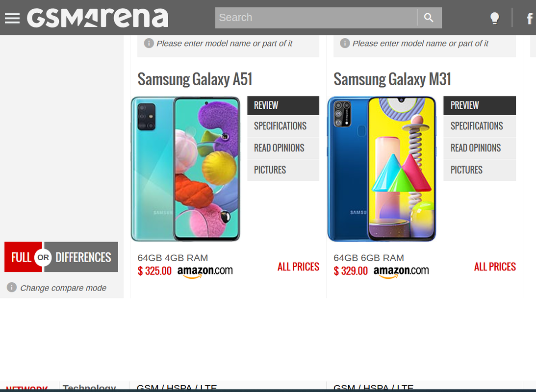Click the GSMArena logo
The width and height of the screenshot is (536, 392).
pos(98,18)
